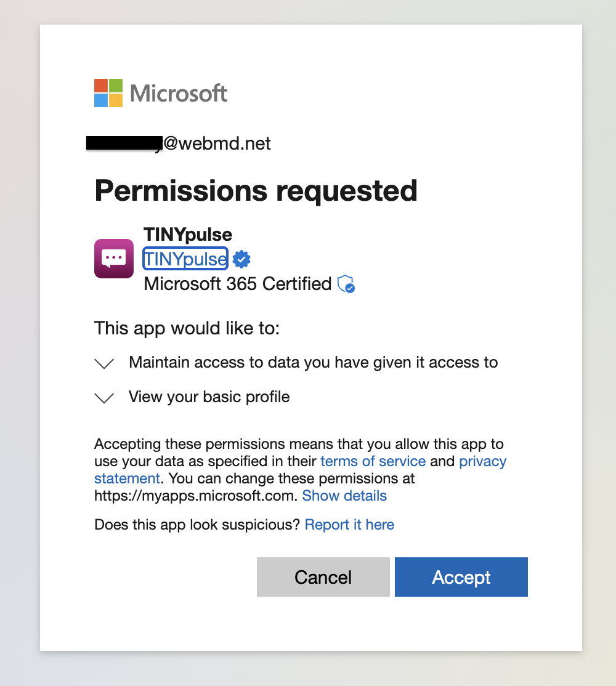The width and height of the screenshot is (616, 686).
Task: Open the terms of service link
Action: (x=373, y=461)
